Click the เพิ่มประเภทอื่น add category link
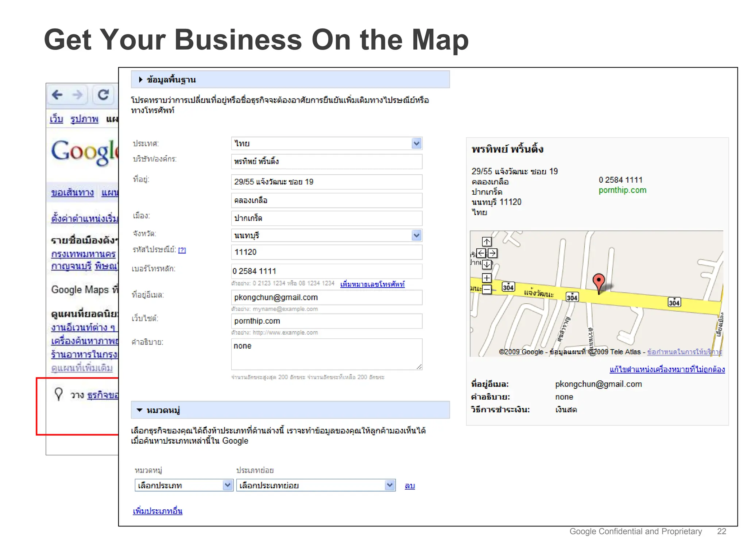This screenshot has width=747, height=560. click(158, 511)
